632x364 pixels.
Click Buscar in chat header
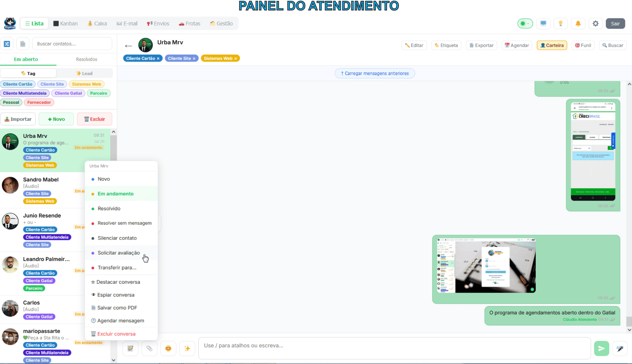click(612, 45)
